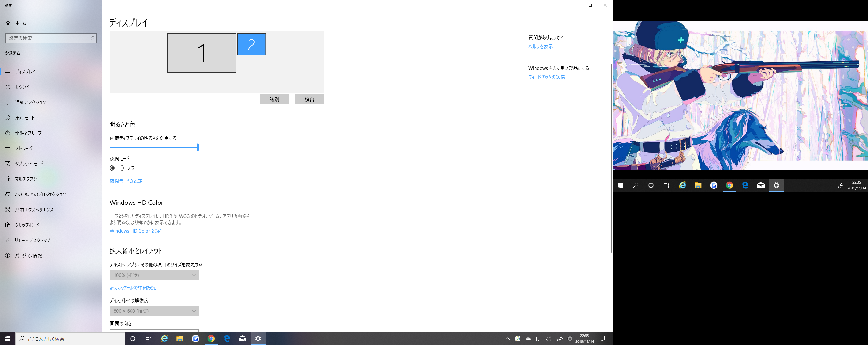
Task: Select the Multitasking (マルチタスク) menu item
Action: click(x=26, y=179)
